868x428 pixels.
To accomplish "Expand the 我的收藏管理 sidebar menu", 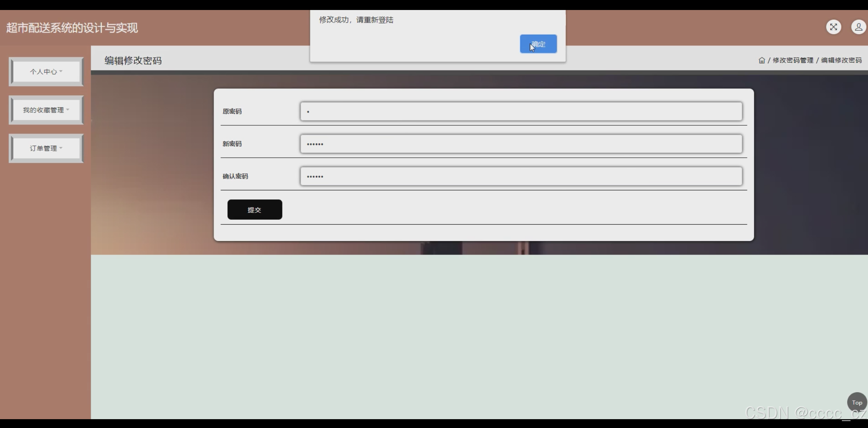I will pos(46,110).
